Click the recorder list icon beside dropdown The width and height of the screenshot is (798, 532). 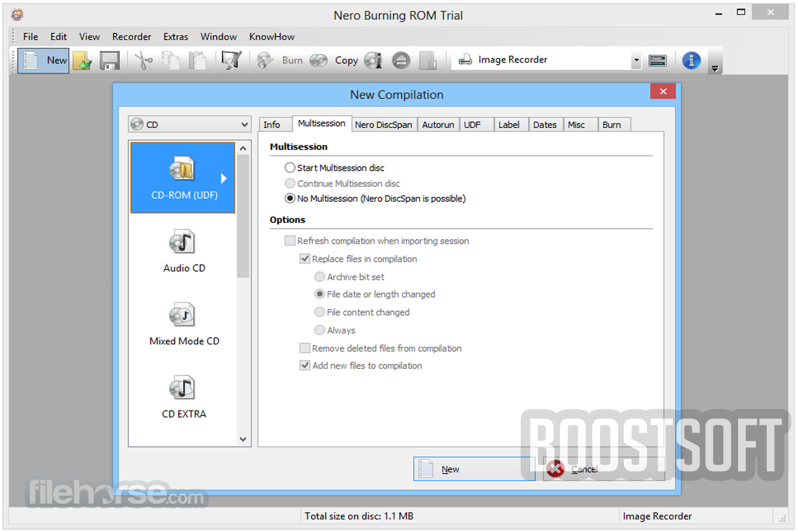point(657,60)
